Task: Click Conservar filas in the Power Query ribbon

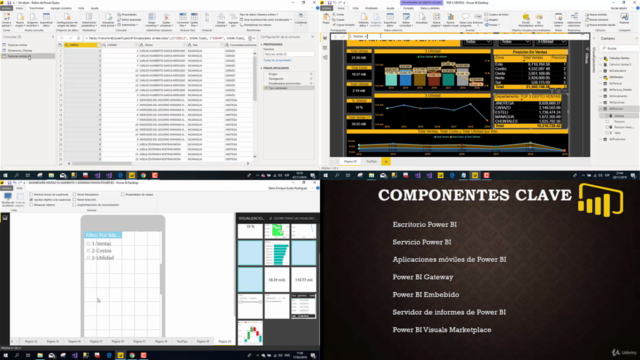Action: (183, 20)
